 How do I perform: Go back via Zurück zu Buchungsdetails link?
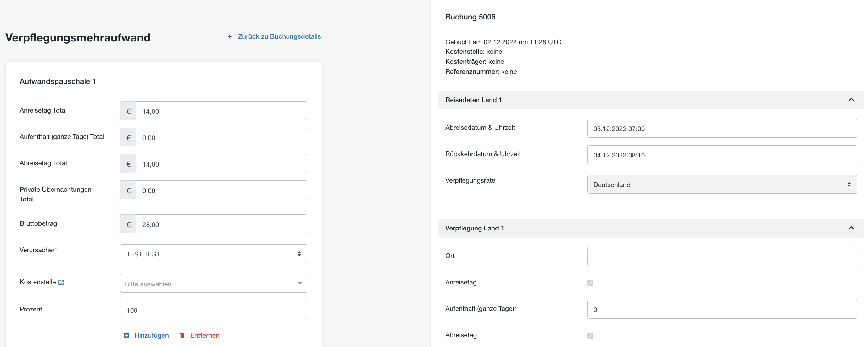279,36
